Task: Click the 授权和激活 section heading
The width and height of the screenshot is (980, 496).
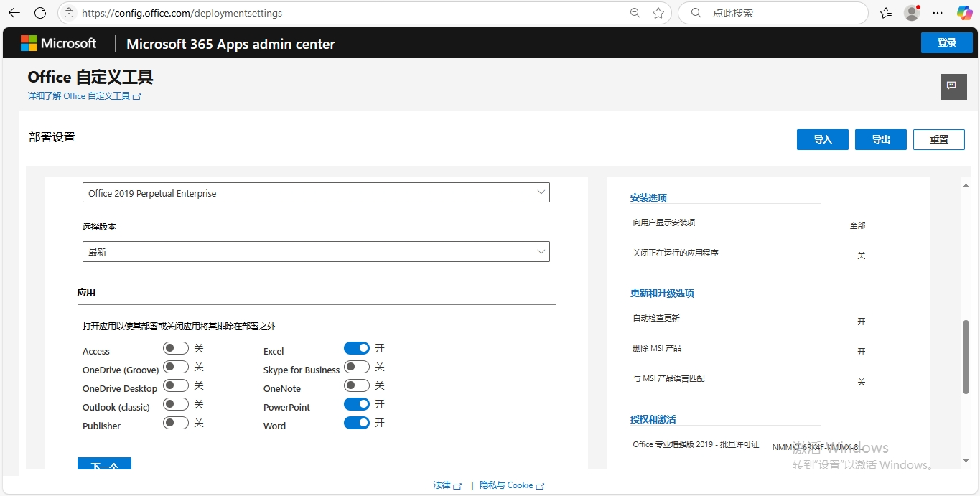Action: click(x=653, y=419)
